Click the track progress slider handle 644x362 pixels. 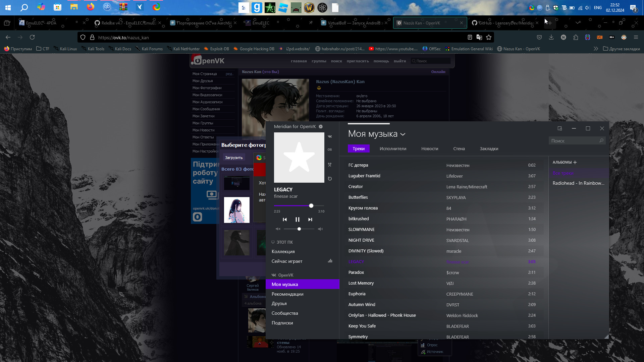click(x=311, y=205)
